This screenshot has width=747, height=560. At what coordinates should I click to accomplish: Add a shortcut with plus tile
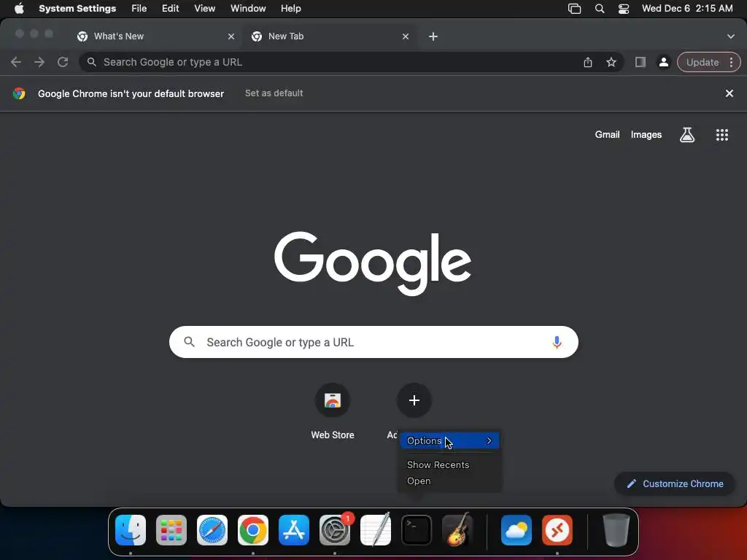[x=414, y=400]
